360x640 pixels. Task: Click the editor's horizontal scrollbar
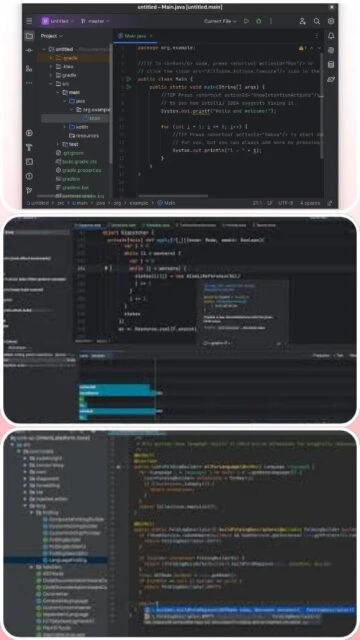pos(173,196)
